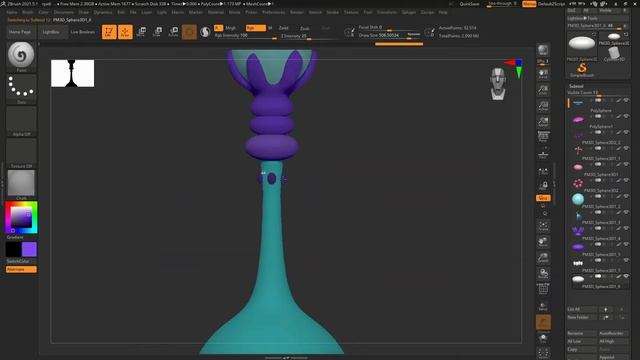Open the Document menu
The height and width of the screenshot is (360, 640).
click(x=64, y=12)
